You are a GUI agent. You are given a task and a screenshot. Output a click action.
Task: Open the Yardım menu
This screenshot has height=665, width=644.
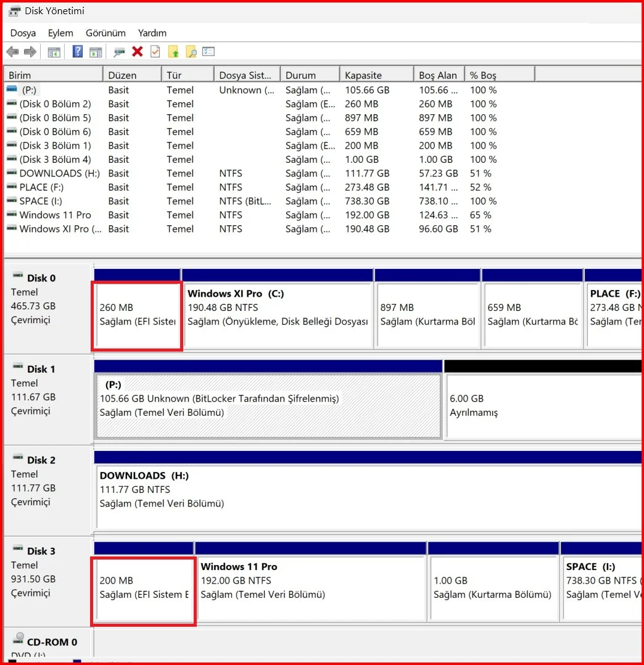pyautogui.click(x=152, y=33)
